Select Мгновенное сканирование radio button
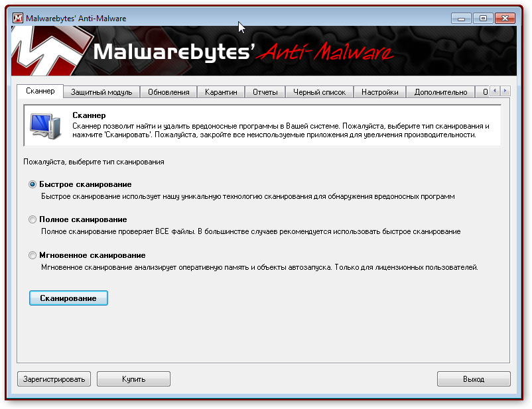532x409 pixels. (x=33, y=255)
